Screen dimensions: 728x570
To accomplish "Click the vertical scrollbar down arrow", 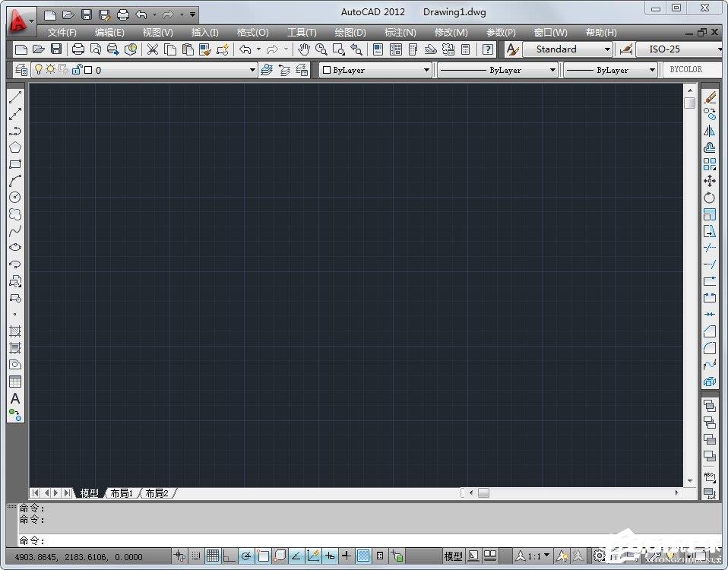I will [690, 480].
